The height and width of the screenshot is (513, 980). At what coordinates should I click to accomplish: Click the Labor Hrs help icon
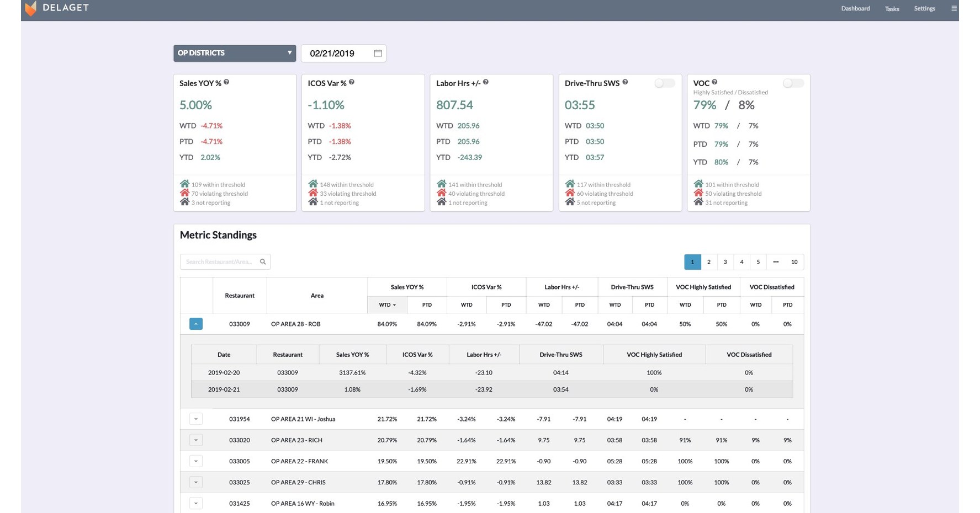(486, 81)
